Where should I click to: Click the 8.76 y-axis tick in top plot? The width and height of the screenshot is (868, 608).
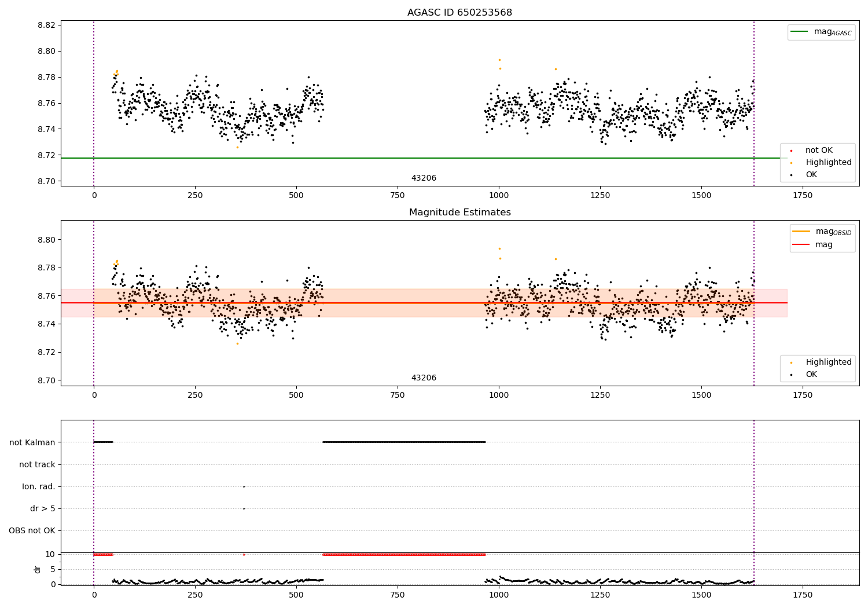click(46, 103)
